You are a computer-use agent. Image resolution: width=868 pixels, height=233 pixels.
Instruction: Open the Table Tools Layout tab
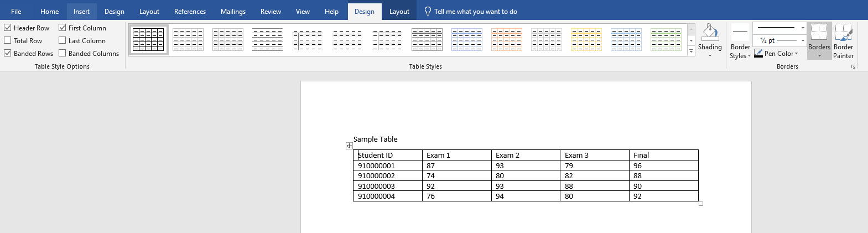(x=399, y=12)
